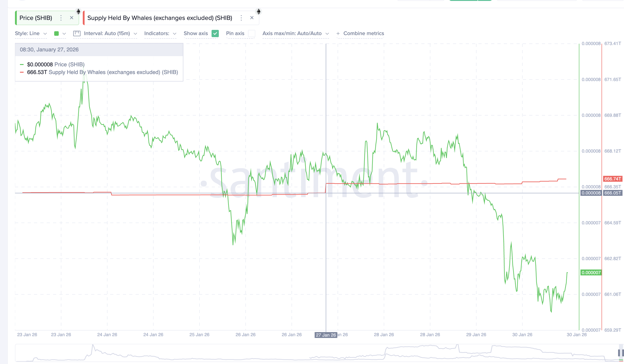
Task: Click the red 666.74T axis value label
Action: (612, 179)
